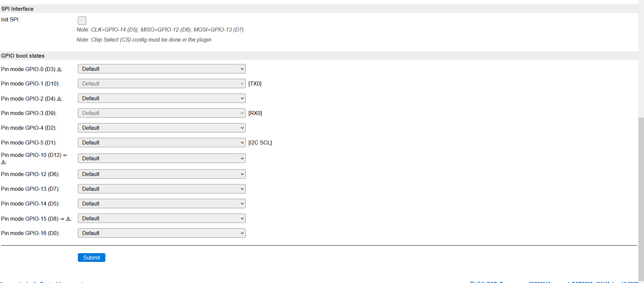Open the GPIO-0 (D3) pin mode dropdown
This screenshot has width=644, height=283.
coord(161,69)
